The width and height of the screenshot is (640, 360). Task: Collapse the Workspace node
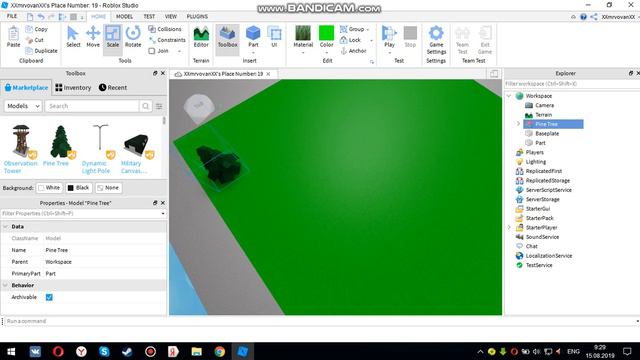[509, 96]
